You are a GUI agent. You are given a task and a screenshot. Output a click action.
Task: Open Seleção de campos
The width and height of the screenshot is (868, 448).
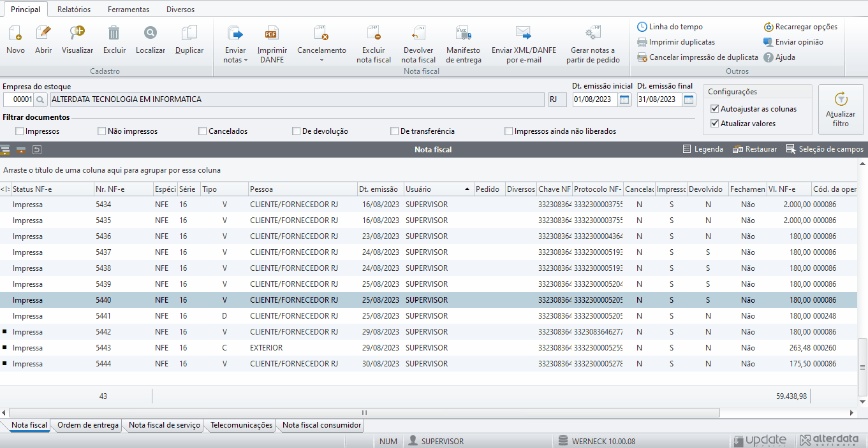[825, 149]
